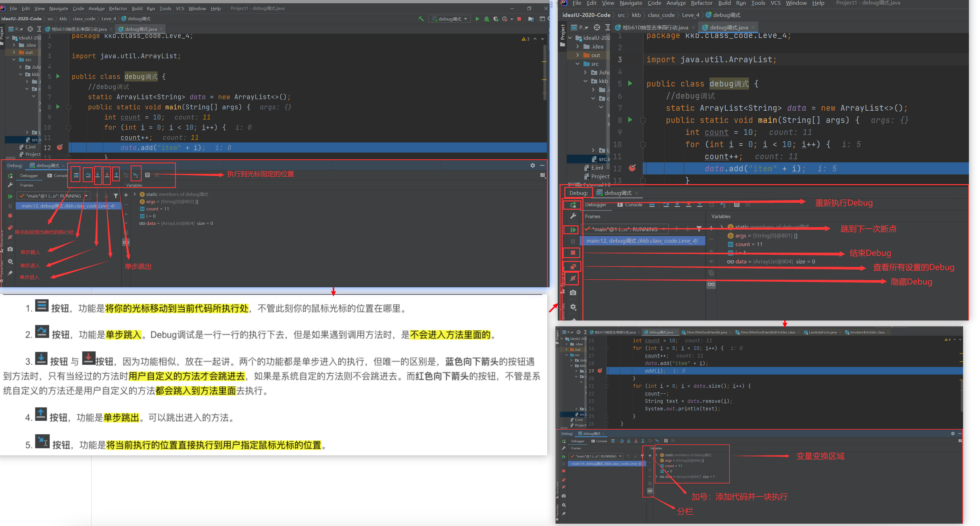This screenshot has height=526, width=980.
Task: Debug panel settings gear at top-left panel header
Action: 533,166
